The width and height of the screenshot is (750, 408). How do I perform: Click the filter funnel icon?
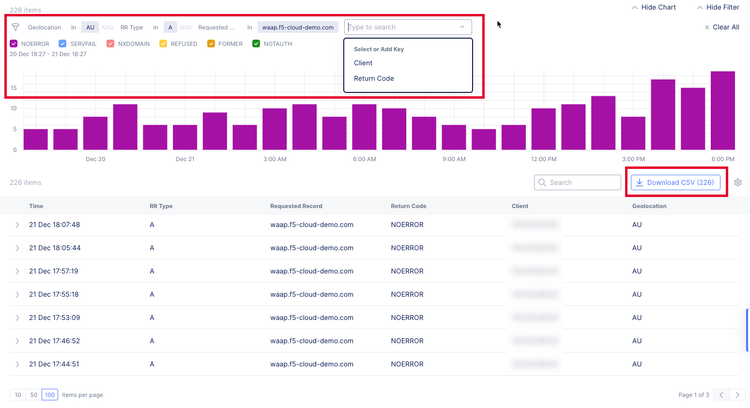pos(16,28)
